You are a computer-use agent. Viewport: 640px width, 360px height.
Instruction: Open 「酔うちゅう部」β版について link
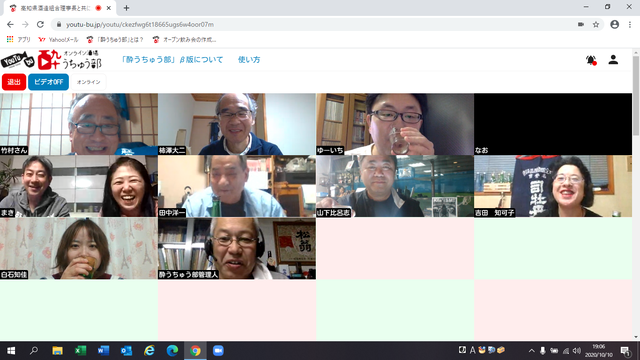172,60
